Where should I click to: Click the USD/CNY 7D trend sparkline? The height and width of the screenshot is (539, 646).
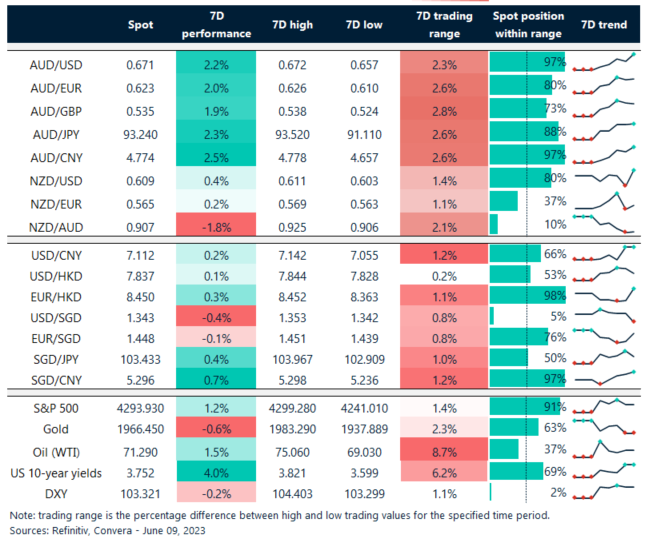click(x=606, y=254)
